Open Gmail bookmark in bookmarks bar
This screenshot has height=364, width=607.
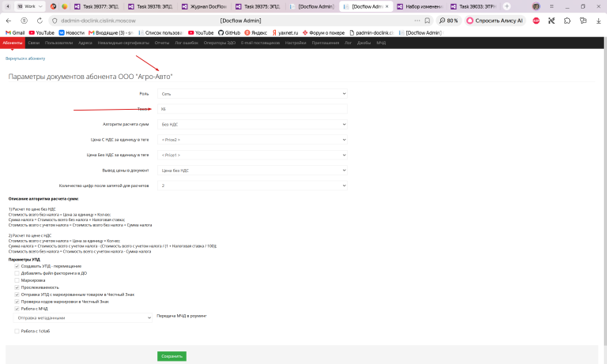click(x=15, y=33)
